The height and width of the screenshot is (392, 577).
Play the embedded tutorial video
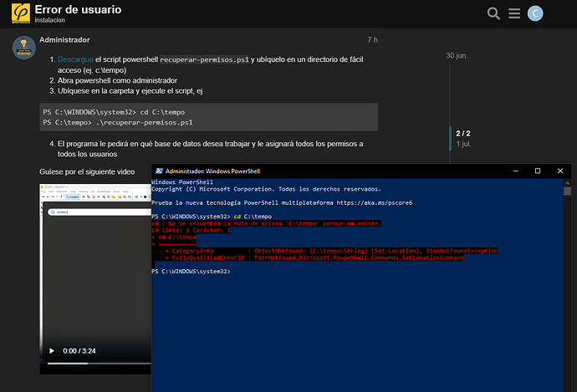click(52, 351)
